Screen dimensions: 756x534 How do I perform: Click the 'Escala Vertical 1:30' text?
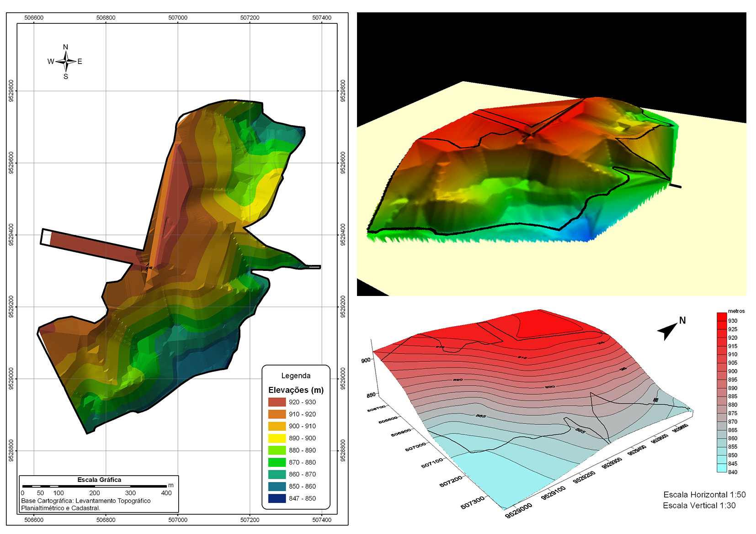tap(699, 505)
